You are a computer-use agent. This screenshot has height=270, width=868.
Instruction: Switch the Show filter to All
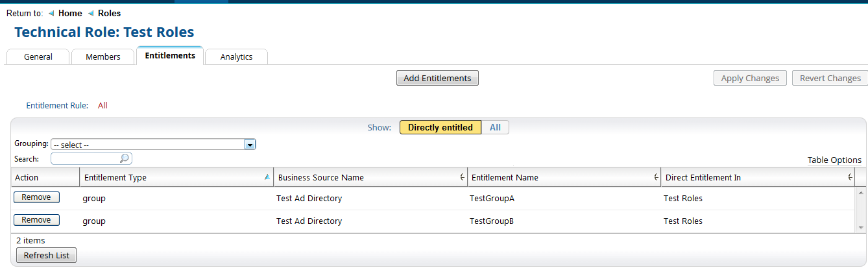(x=495, y=128)
